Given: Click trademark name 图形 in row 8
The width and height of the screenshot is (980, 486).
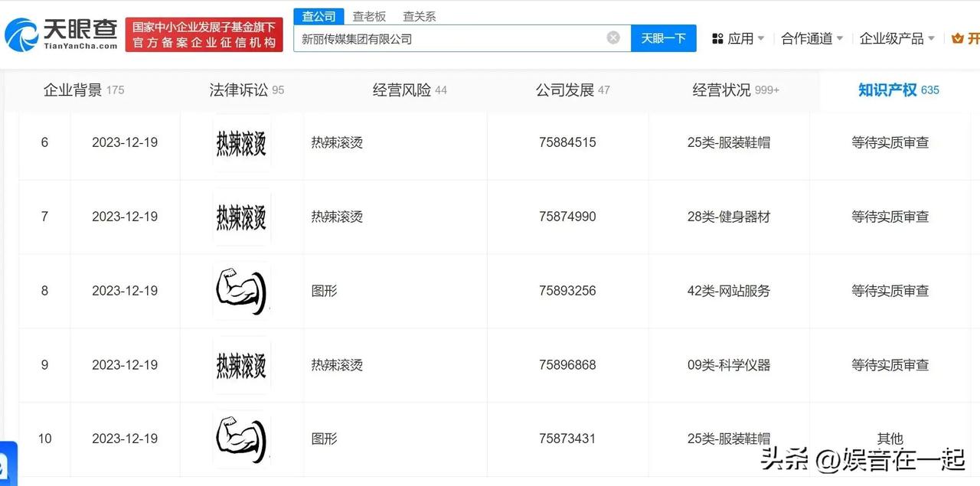Looking at the screenshot, I should click(324, 291).
